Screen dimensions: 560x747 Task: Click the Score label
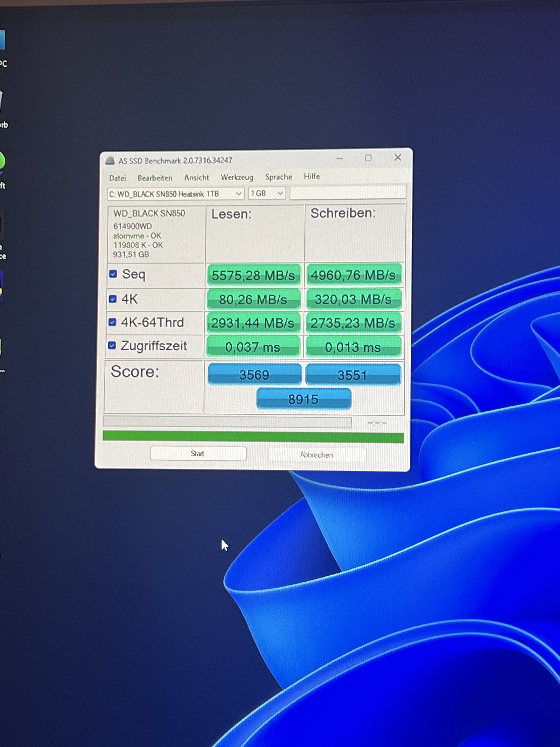click(x=135, y=371)
